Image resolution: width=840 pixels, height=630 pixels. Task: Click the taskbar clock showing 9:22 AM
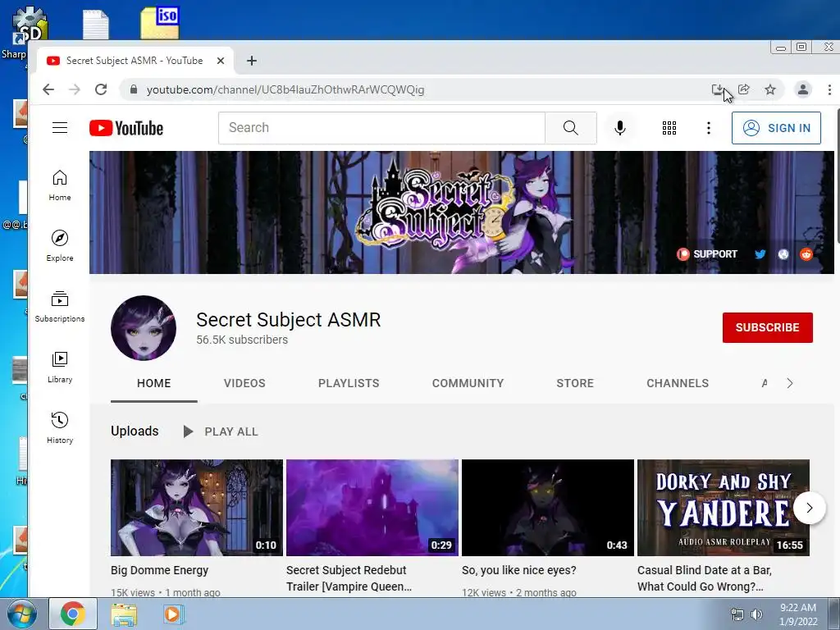point(798,614)
